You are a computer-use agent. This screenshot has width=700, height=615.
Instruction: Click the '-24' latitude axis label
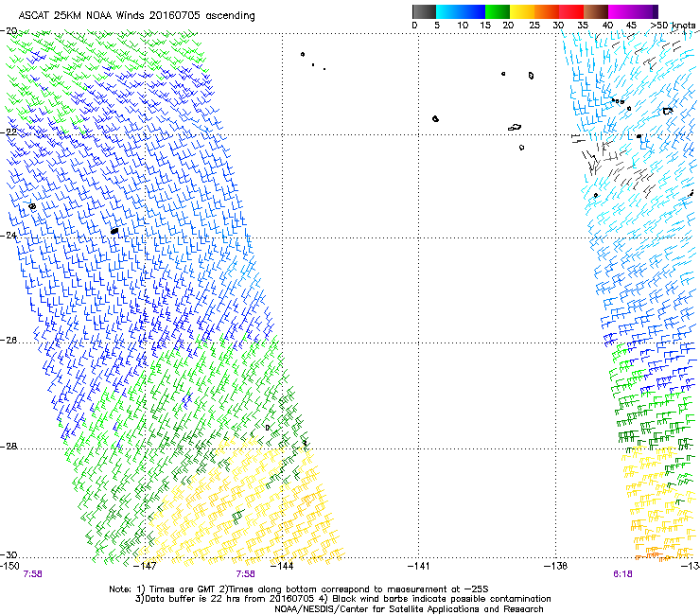pos(9,236)
